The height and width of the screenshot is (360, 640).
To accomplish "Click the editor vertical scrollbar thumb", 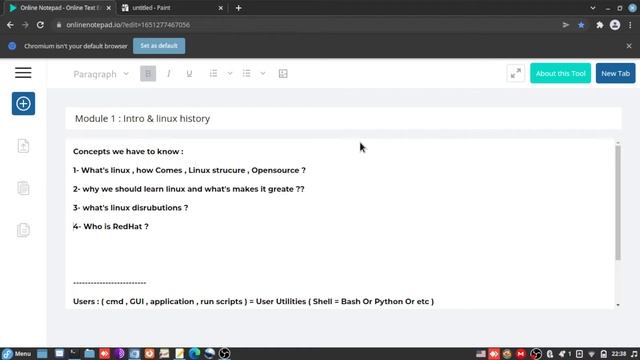I will tap(618, 202).
